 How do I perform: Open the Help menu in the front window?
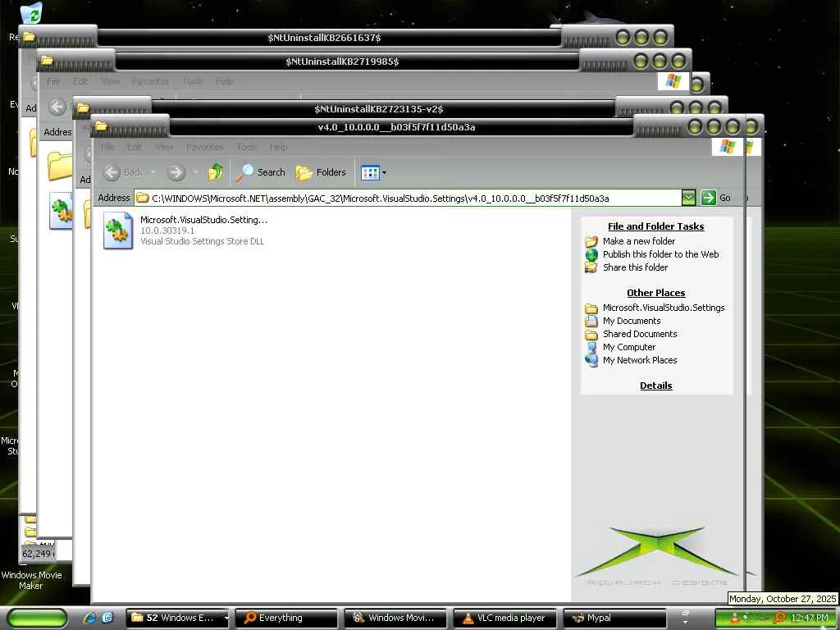point(279,147)
